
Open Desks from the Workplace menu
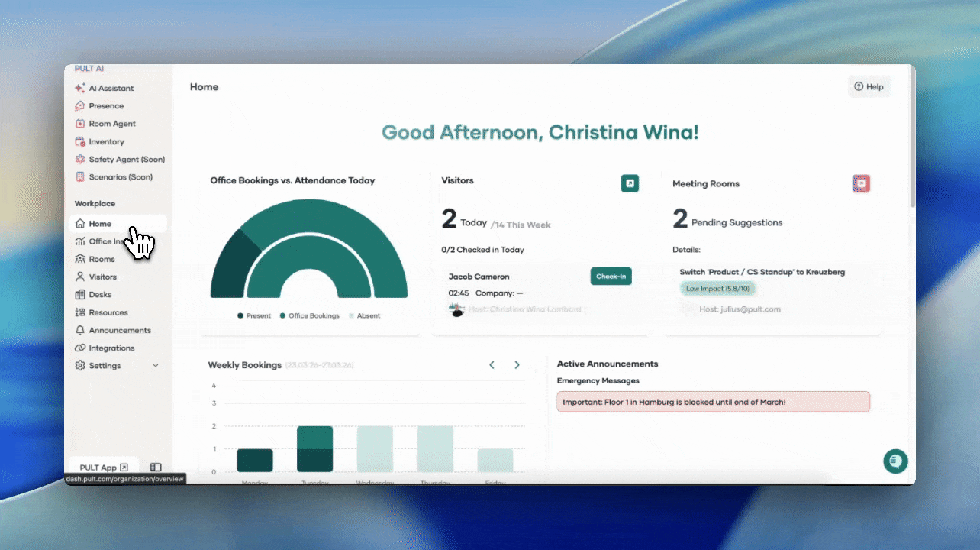(x=99, y=294)
